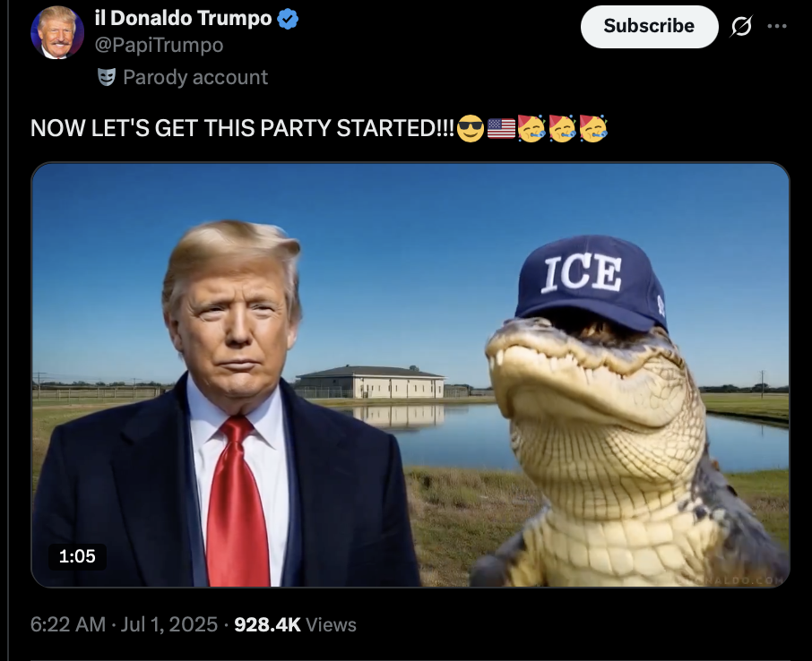Screen dimensions: 812x661
Task: Click the Grok slashed-circle icon
Action: (741, 26)
